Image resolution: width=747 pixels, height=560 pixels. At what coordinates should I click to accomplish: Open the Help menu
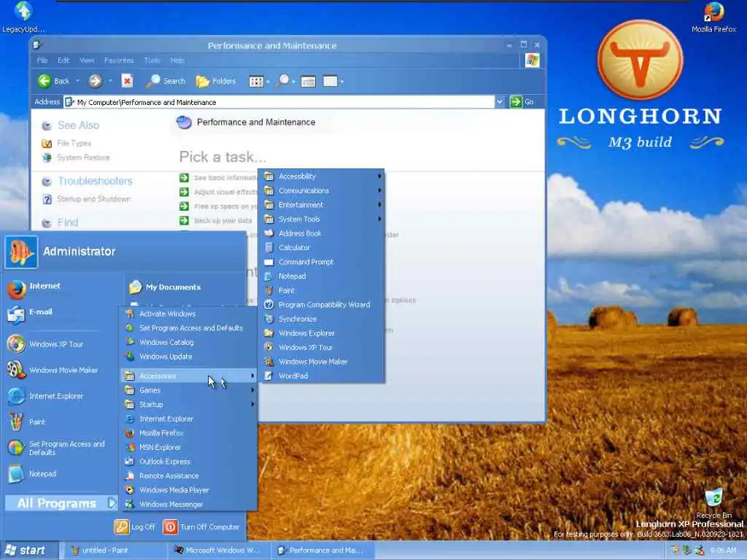click(x=177, y=61)
